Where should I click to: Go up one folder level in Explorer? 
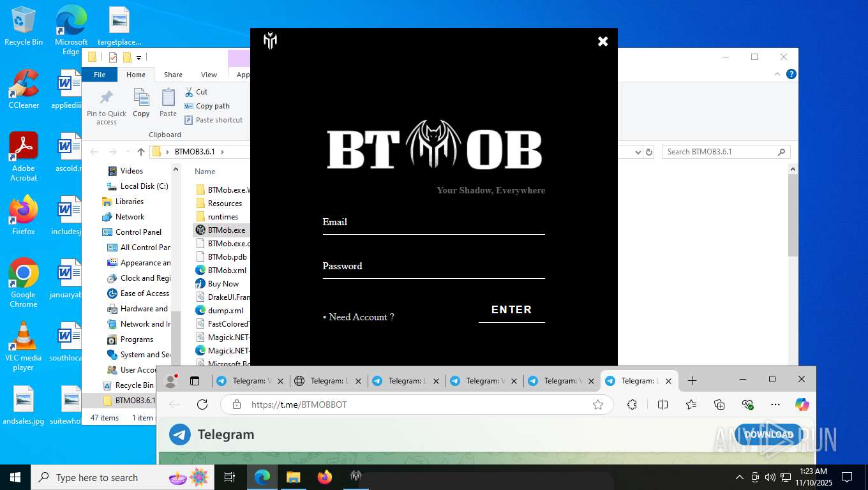click(x=141, y=152)
